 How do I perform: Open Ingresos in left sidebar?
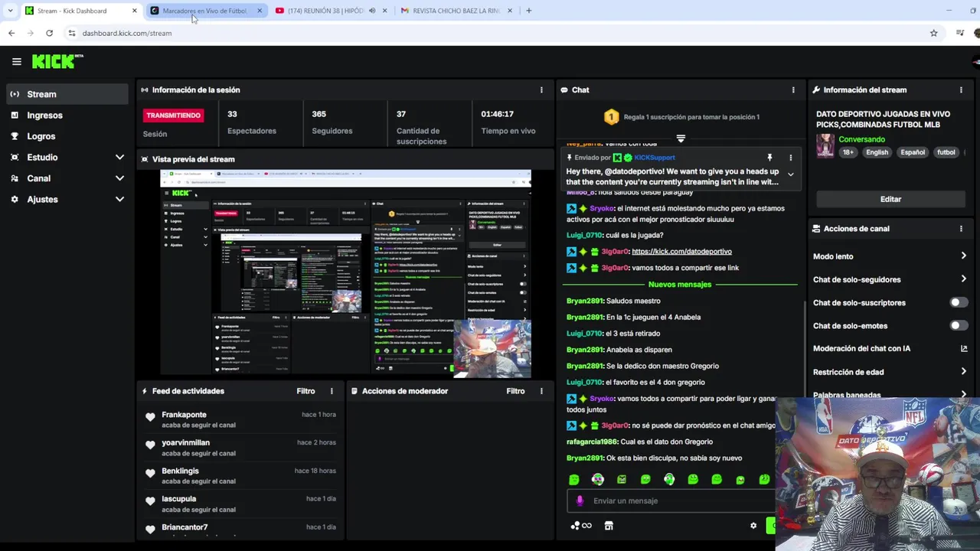tap(66, 116)
